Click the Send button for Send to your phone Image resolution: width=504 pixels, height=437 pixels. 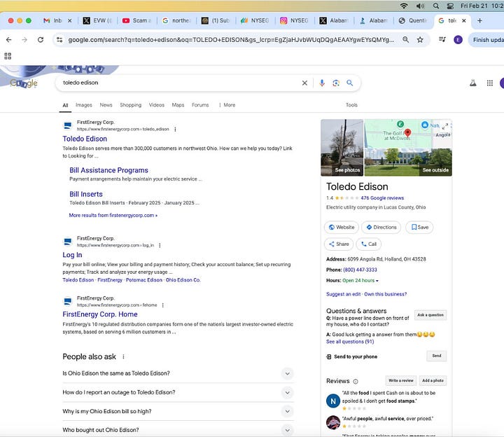point(437,356)
